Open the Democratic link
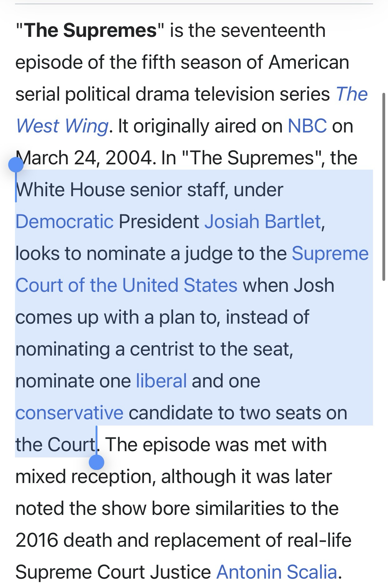 coord(64,222)
